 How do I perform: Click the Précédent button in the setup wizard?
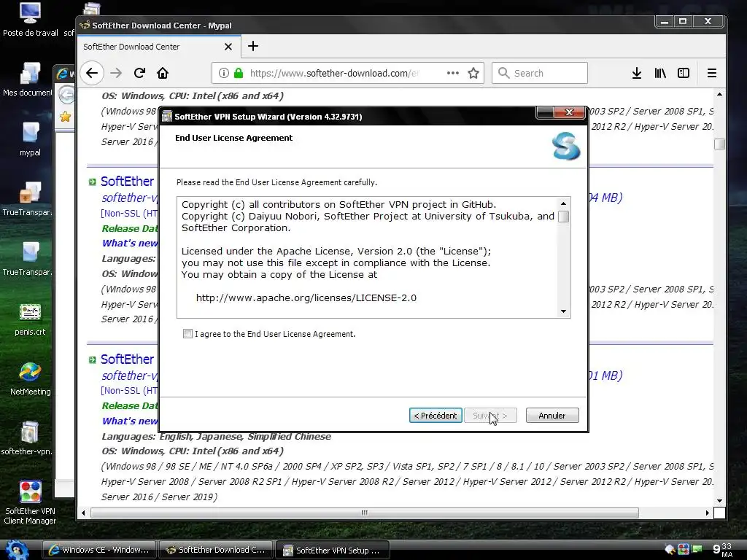[436, 416]
